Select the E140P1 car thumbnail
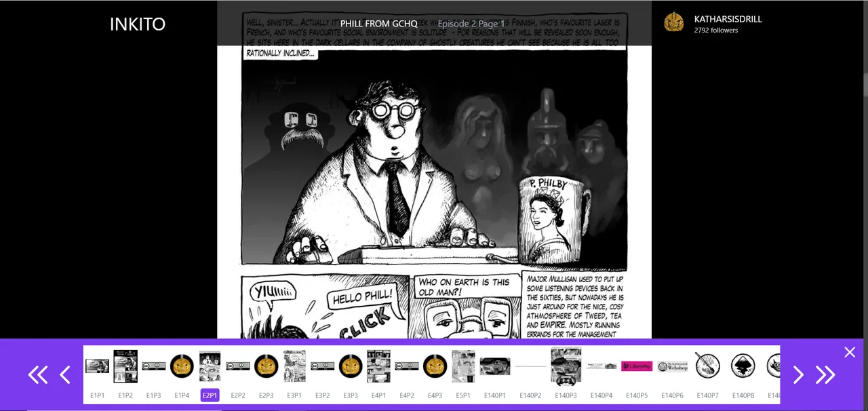 click(x=495, y=366)
